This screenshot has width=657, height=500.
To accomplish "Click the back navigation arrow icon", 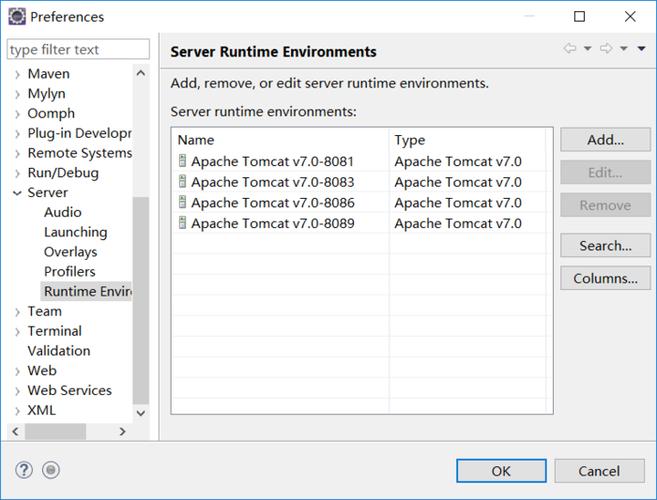I will click(x=569, y=48).
